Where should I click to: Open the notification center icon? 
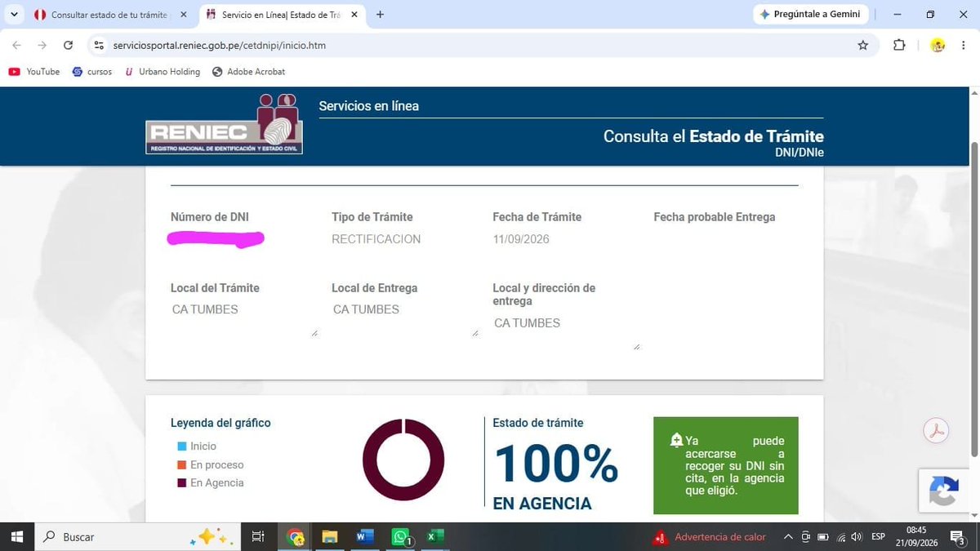958,536
